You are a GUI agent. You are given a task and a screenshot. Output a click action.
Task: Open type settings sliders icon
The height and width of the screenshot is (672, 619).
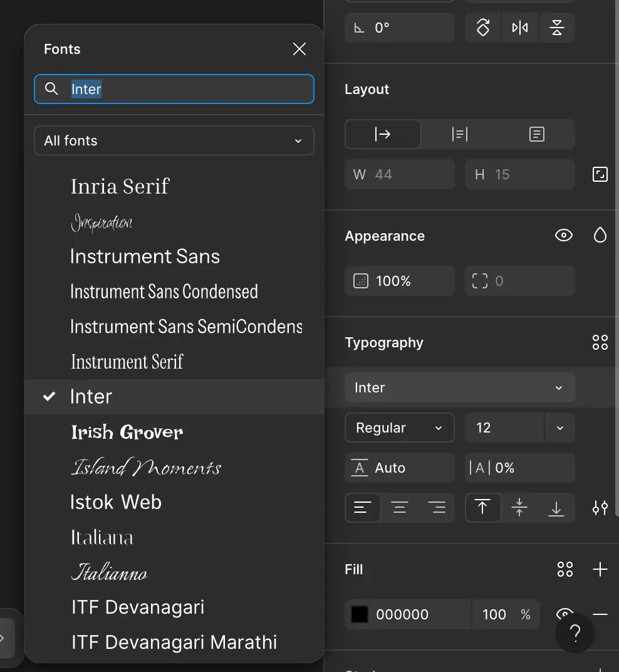coord(600,508)
